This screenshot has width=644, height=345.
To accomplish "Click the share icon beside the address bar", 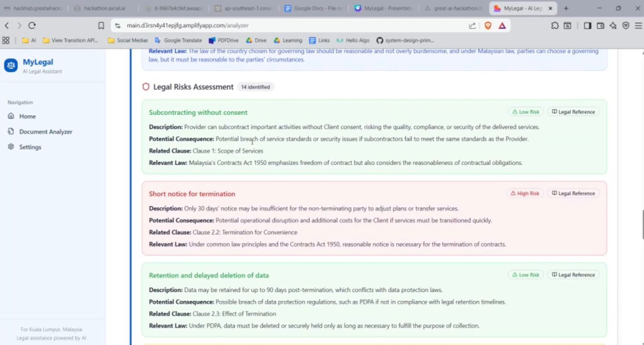I will (x=473, y=25).
